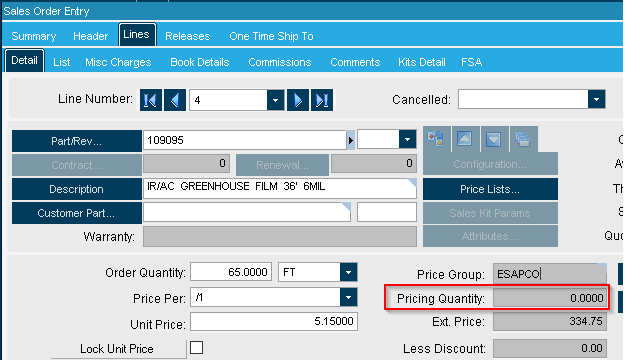Click the Part/Rev... button
Screen dimensions: 628x364
(x=76, y=141)
